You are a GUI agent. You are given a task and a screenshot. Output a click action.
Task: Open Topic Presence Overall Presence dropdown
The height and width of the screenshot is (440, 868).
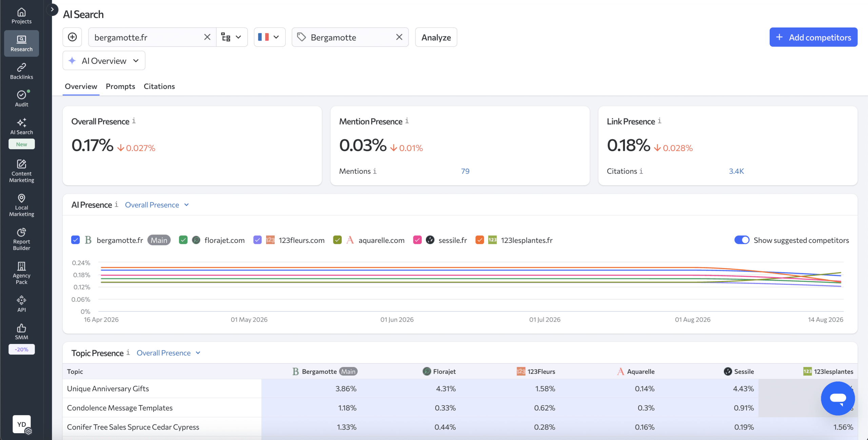(x=169, y=353)
